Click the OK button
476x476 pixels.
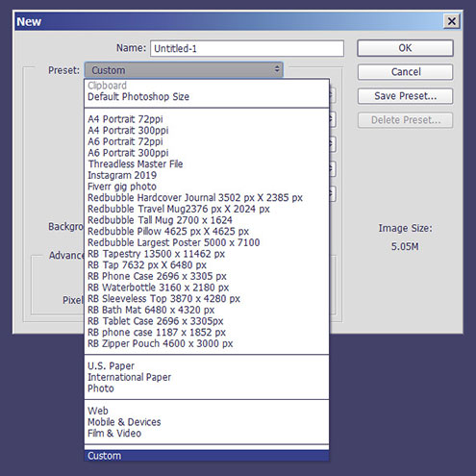[x=405, y=48]
